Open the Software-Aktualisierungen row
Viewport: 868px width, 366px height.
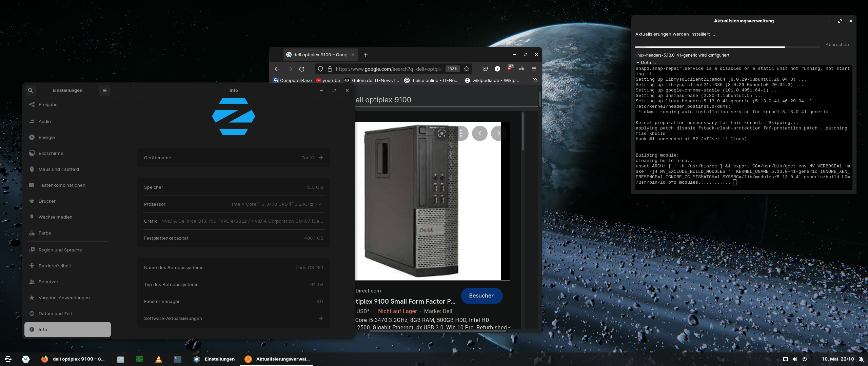click(234, 319)
